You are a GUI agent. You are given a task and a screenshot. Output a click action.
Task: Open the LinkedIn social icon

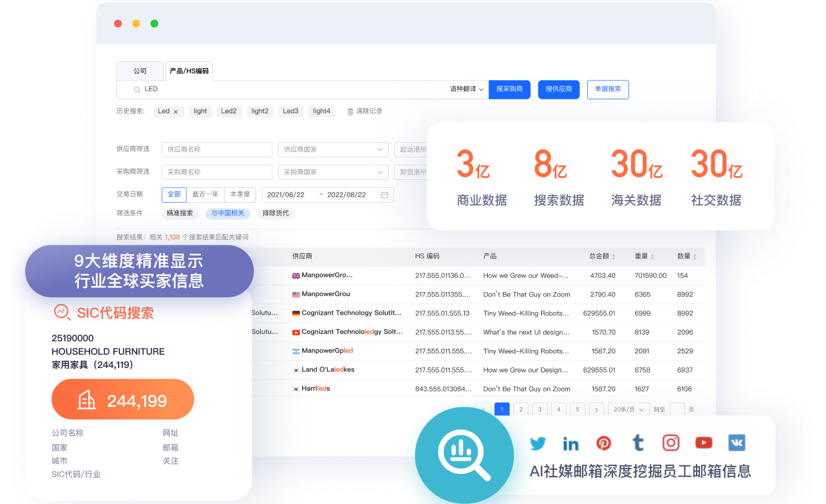point(570,443)
